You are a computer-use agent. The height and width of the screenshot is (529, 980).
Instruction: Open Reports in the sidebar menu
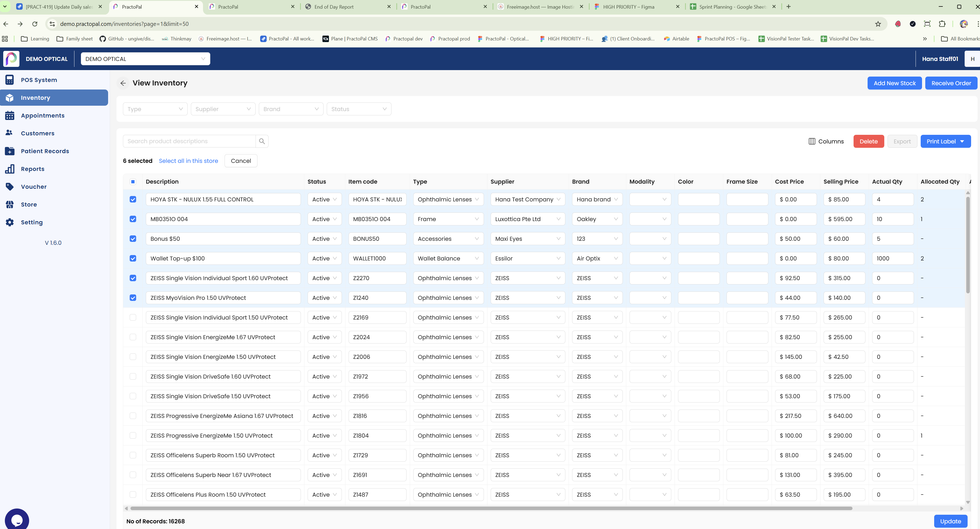[32, 169]
